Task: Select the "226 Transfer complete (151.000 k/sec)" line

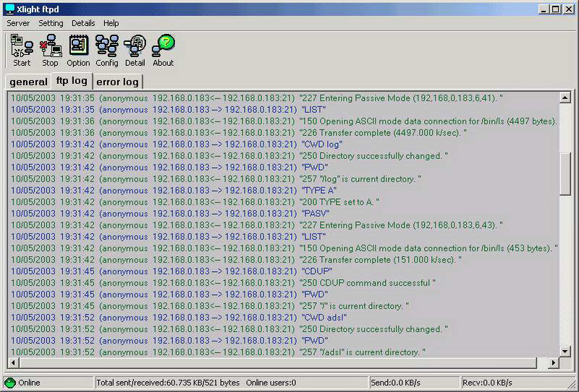Action: 237,260
